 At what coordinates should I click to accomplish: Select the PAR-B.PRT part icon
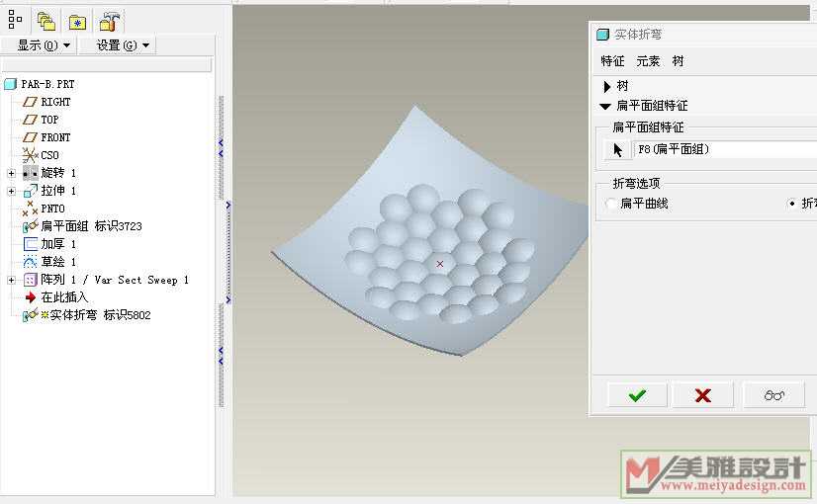click(x=11, y=84)
